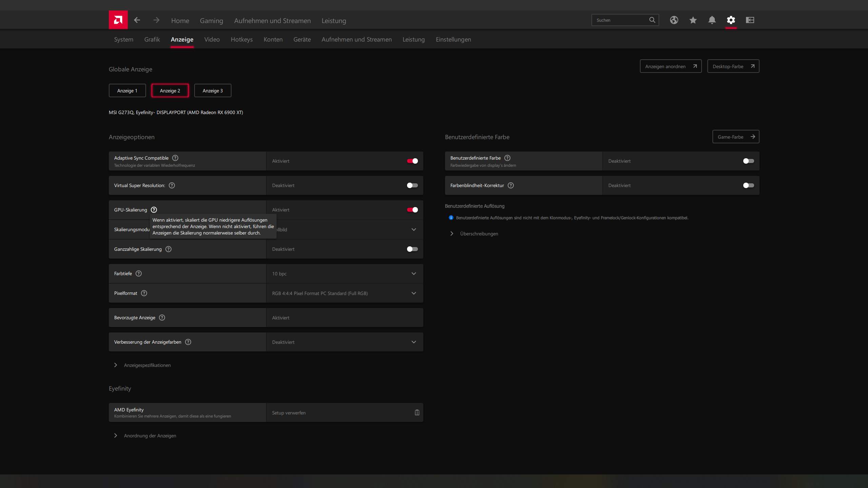Expand Überschreibungen section

coord(475,233)
